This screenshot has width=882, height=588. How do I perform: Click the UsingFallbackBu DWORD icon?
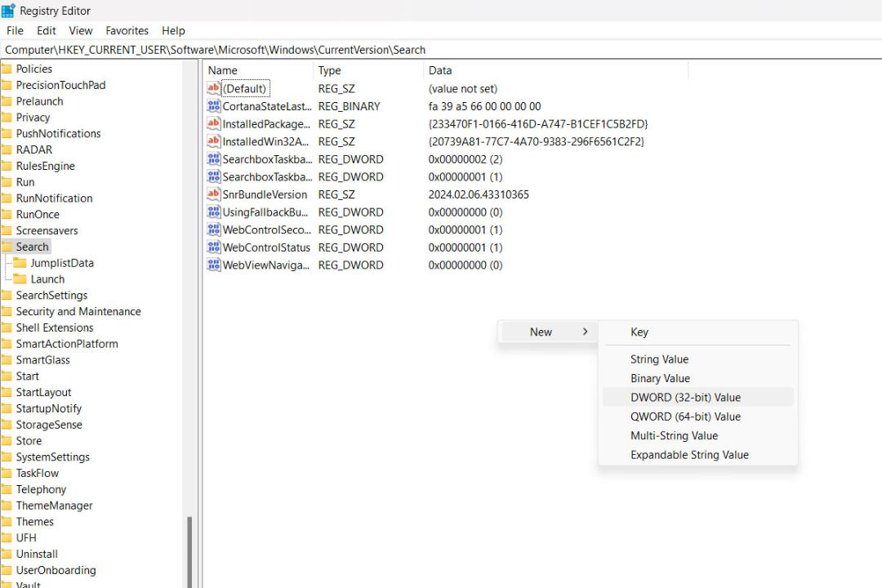pos(214,212)
